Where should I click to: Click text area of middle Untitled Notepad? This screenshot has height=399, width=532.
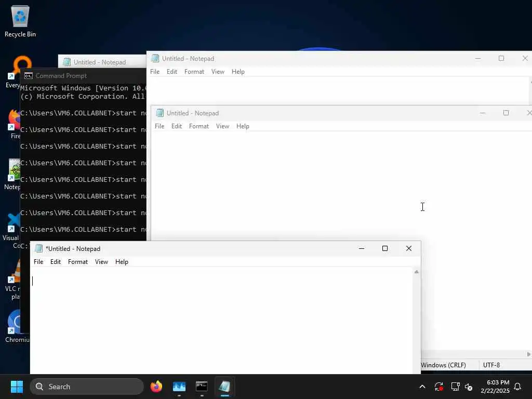(x=341, y=186)
